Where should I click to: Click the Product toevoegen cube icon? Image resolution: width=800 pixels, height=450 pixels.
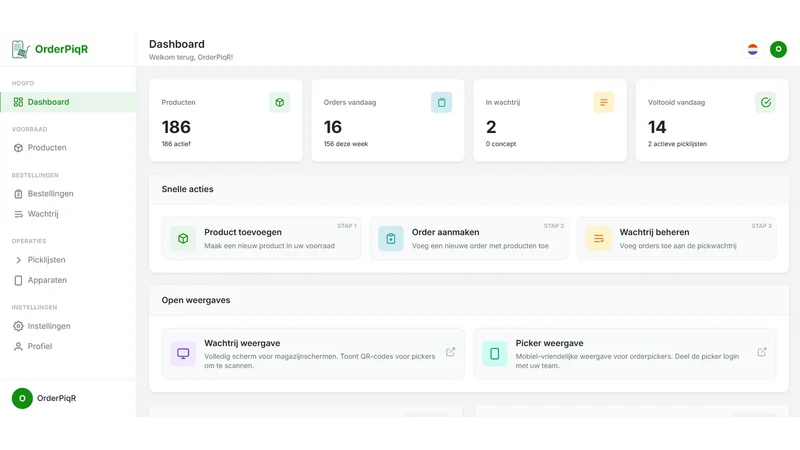[183, 238]
